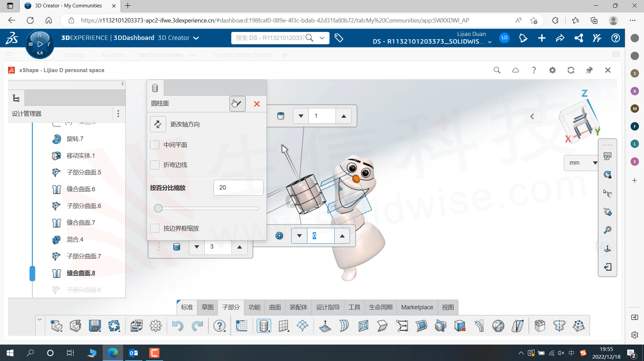Click the design manager tree tab icon
The width and height of the screenshot is (644, 361).
tap(16, 98)
